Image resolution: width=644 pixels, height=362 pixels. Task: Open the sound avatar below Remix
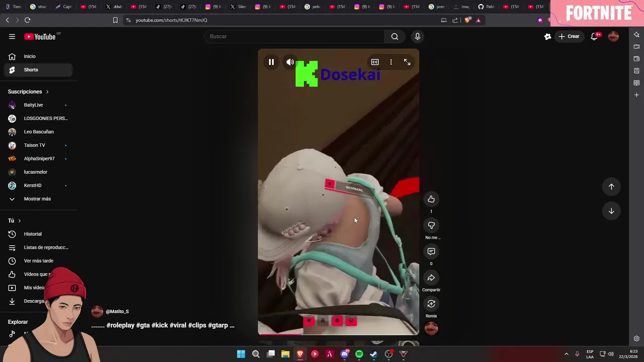tap(431, 328)
